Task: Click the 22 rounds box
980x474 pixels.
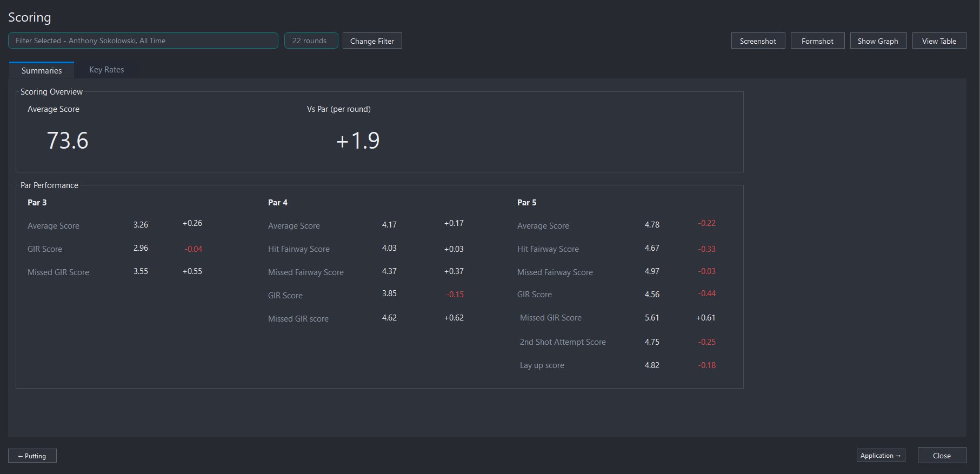Action: pyautogui.click(x=311, y=41)
